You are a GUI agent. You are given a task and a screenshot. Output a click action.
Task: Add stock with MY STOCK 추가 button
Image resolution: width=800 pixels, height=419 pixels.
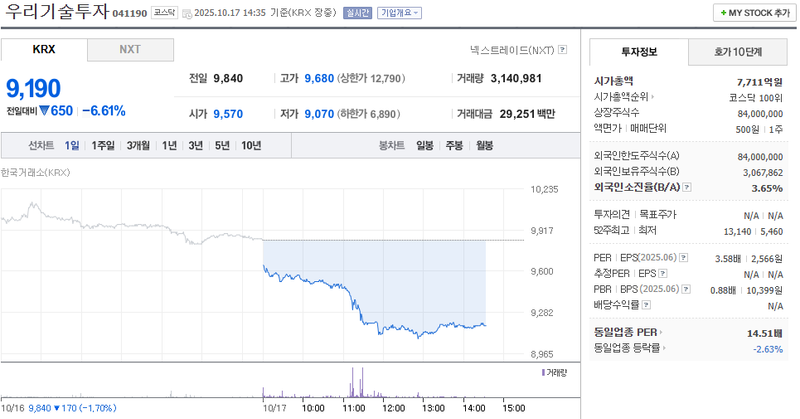[751, 13]
